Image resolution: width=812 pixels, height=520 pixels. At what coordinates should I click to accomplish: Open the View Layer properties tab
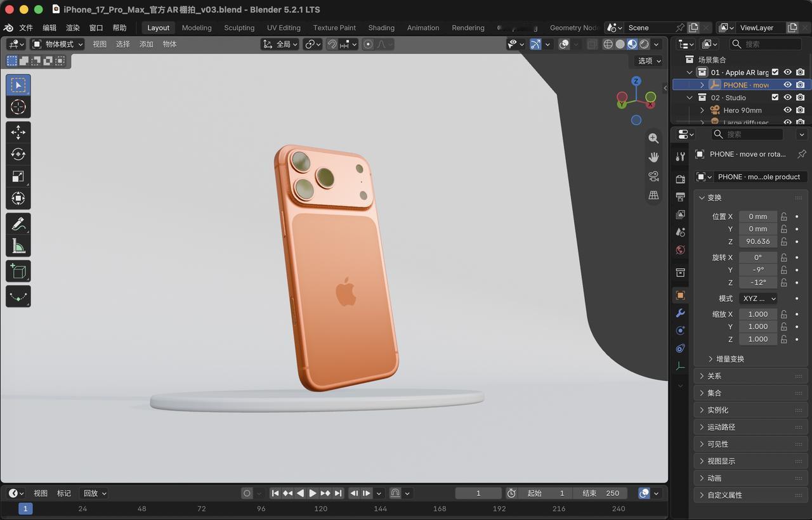tap(681, 215)
